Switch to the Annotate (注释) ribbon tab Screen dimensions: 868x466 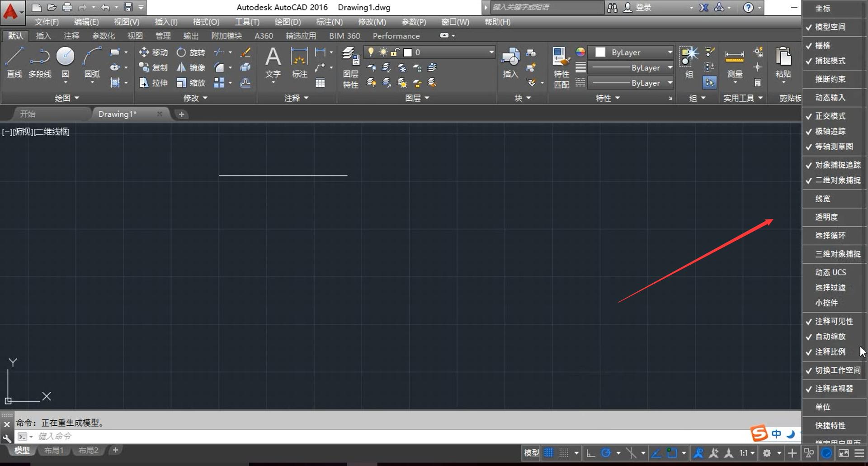tap(71, 36)
